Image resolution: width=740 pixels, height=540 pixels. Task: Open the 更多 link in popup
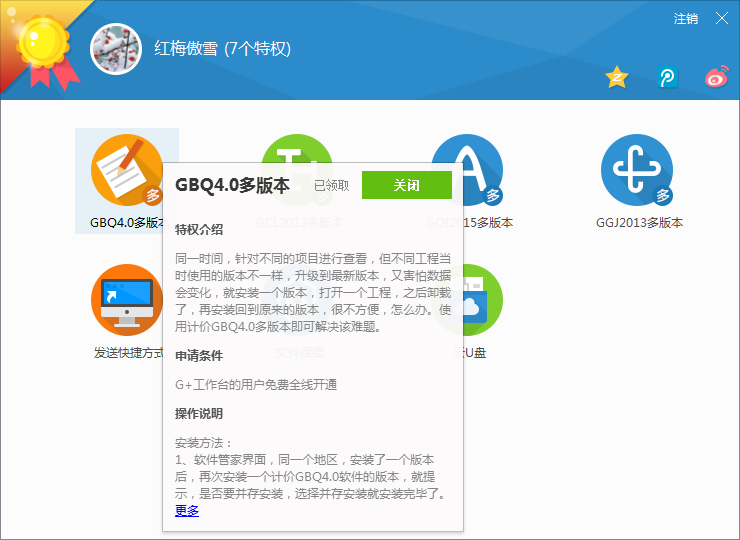[x=187, y=511]
